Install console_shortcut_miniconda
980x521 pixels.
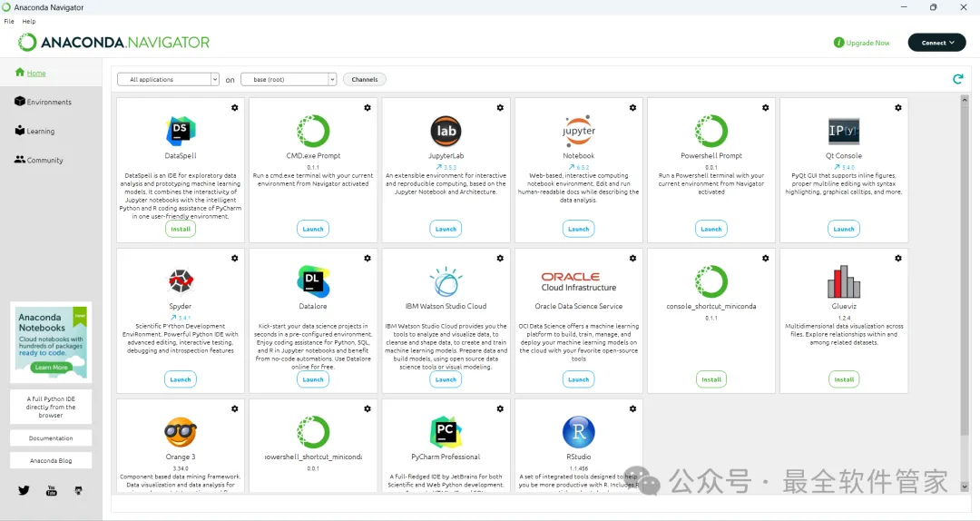pyautogui.click(x=711, y=379)
